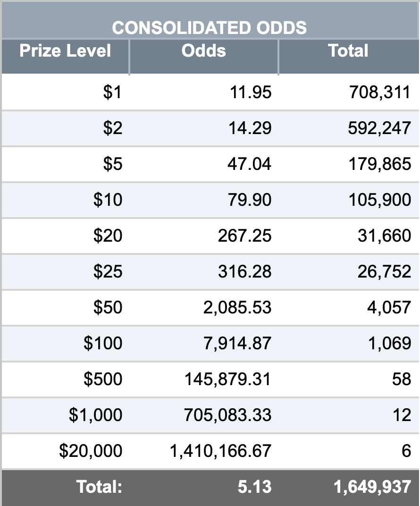
Task: Click the 267.25 odds value
Action: [x=244, y=236]
